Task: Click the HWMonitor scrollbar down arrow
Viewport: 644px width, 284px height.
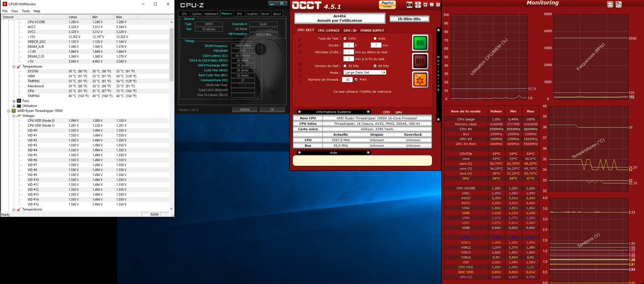Action: 172,208
